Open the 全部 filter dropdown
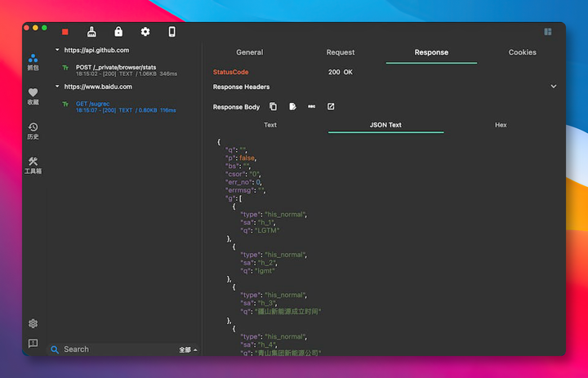This screenshot has height=378, width=588. point(188,349)
